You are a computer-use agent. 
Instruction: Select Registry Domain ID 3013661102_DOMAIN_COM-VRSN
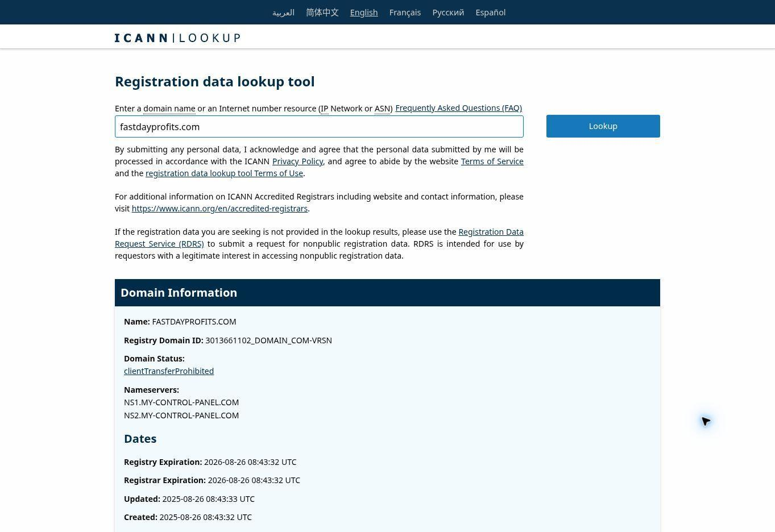tap(268, 340)
